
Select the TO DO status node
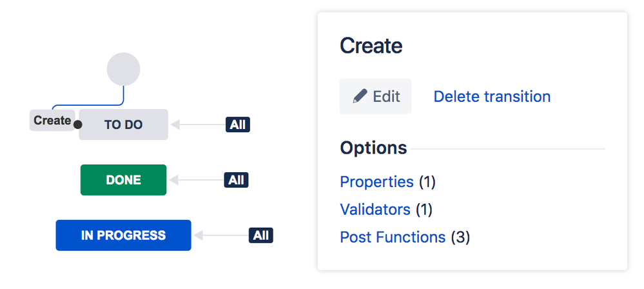click(123, 125)
